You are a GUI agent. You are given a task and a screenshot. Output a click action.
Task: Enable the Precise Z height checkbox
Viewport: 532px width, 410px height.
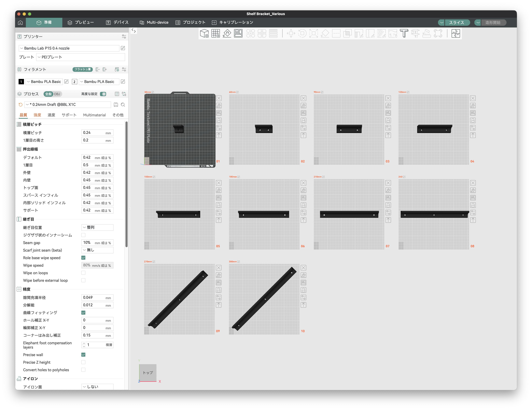[83, 362]
